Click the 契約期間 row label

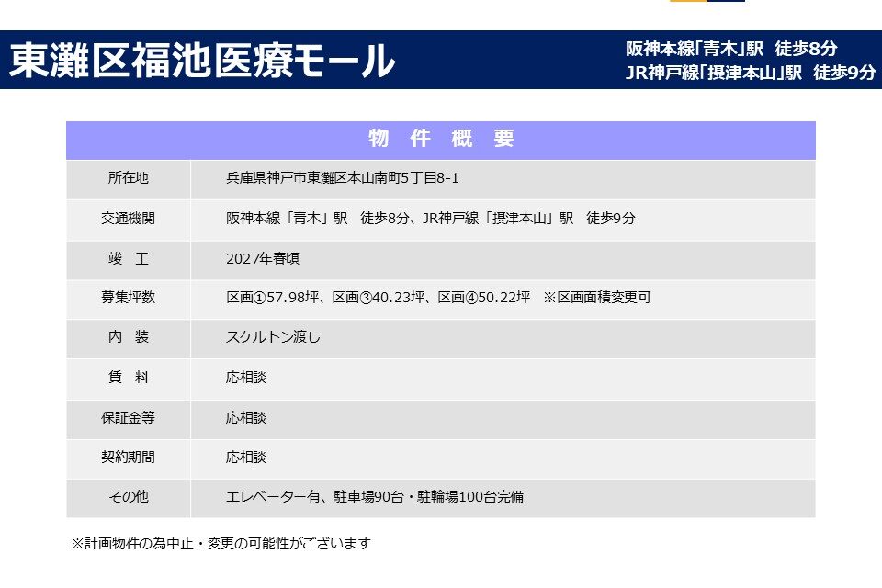tap(128, 457)
